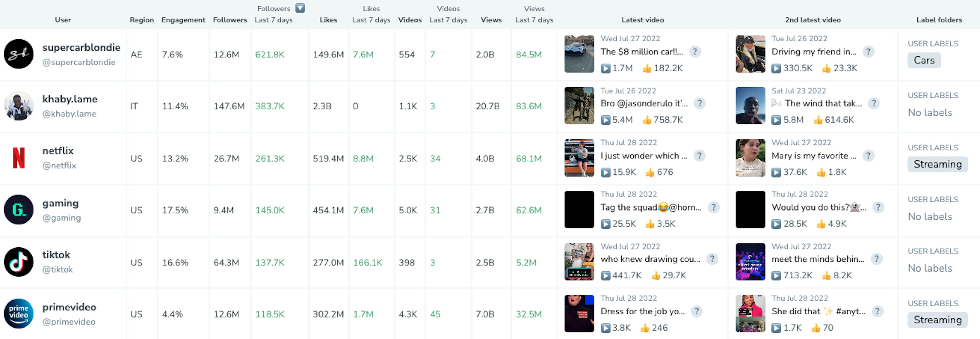Open khaby.lame profile avatar

coord(19,106)
